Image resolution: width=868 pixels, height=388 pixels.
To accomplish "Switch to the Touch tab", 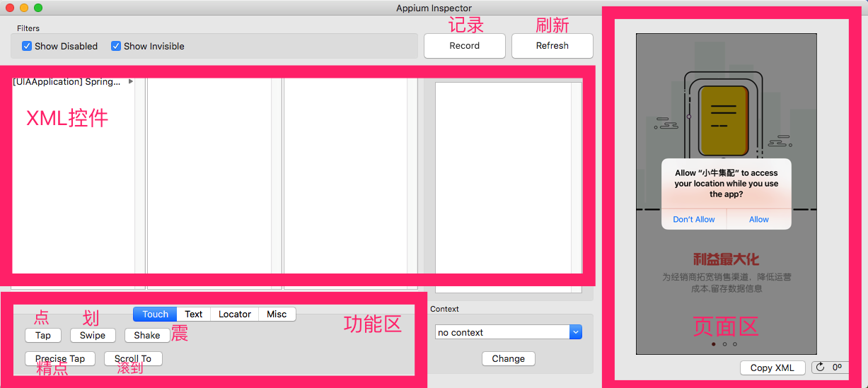I will [155, 314].
